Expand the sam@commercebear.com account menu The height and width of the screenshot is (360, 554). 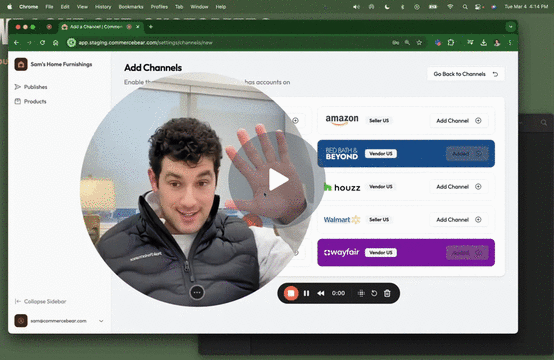(x=101, y=321)
